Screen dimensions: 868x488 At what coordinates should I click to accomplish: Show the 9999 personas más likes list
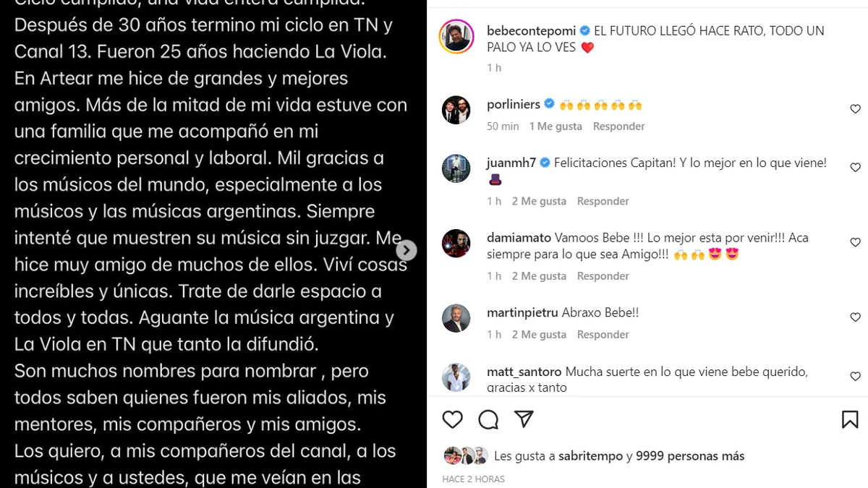690,456
